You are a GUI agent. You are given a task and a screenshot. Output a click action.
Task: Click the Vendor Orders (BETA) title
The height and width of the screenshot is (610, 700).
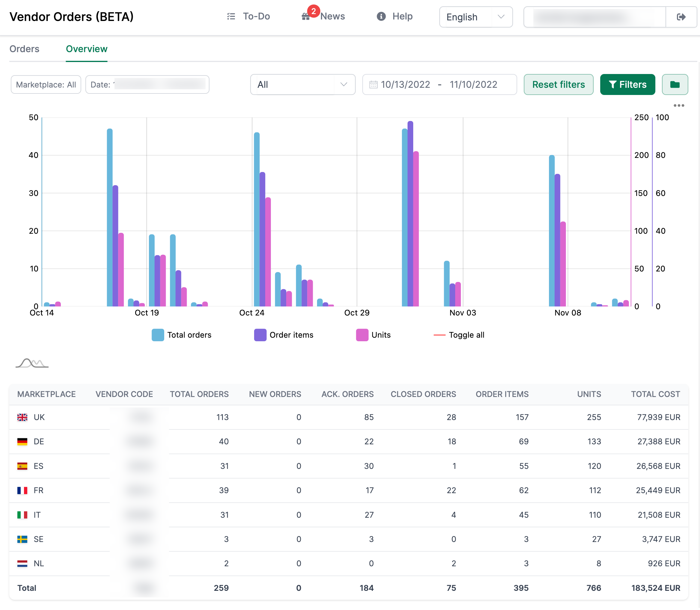click(x=72, y=17)
